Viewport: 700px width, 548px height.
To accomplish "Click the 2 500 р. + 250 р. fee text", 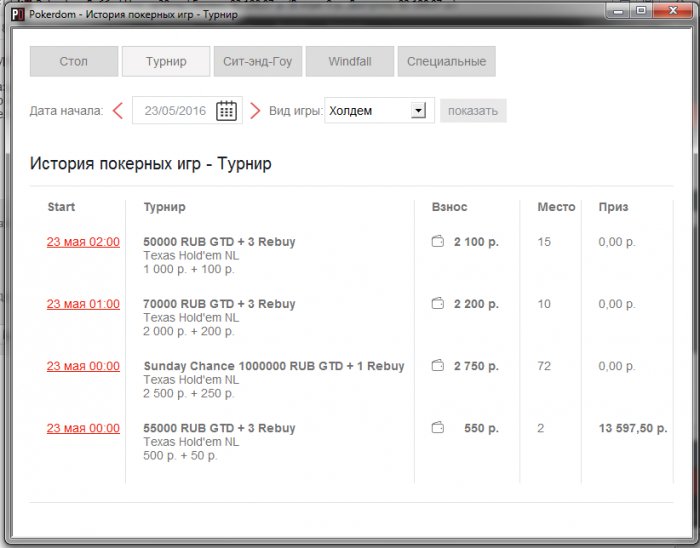I will [188, 393].
